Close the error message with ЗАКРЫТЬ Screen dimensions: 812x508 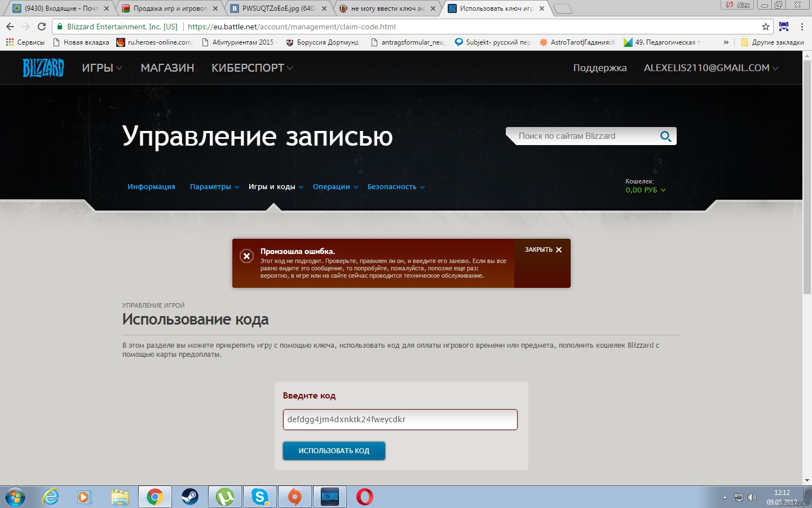click(543, 249)
